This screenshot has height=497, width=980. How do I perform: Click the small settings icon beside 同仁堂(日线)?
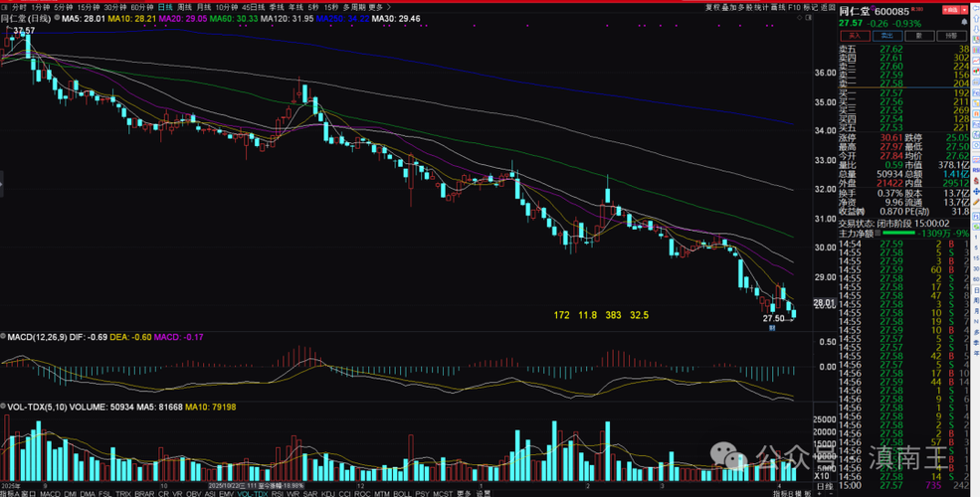(57, 18)
